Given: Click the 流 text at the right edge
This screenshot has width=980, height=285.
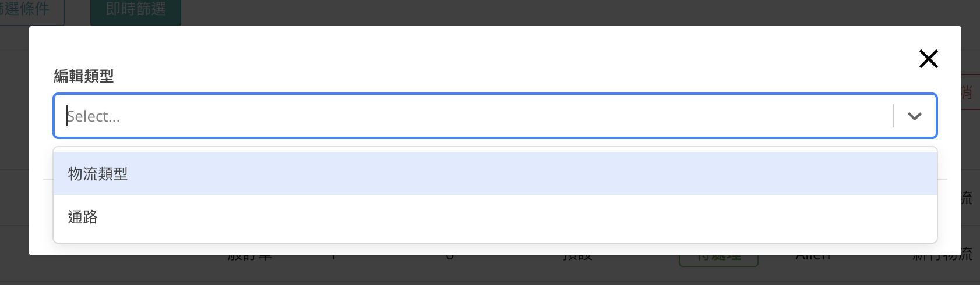Looking at the screenshot, I should coord(967,198).
